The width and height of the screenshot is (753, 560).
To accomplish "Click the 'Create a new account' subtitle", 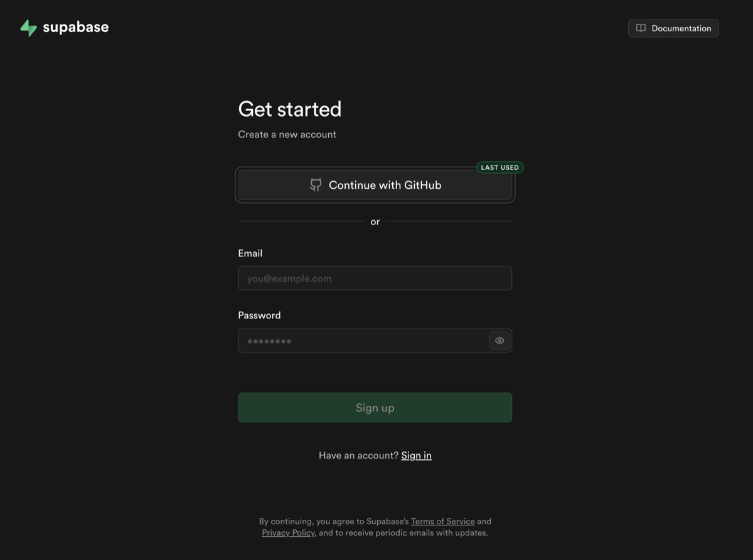I will click(287, 134).
